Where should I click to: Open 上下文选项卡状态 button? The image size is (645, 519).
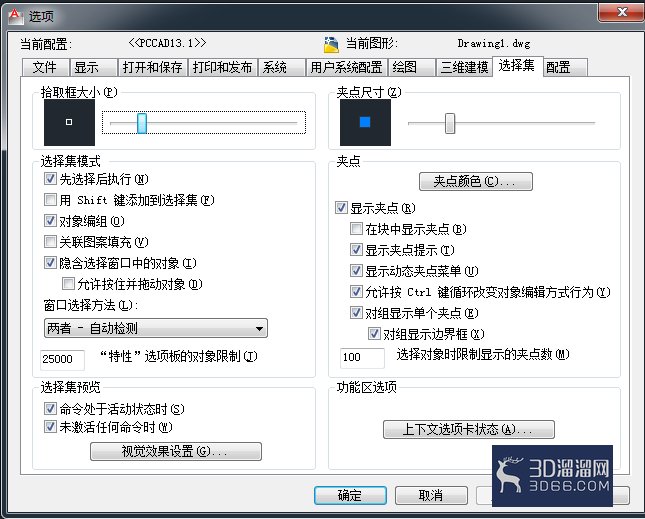point(469,429)
